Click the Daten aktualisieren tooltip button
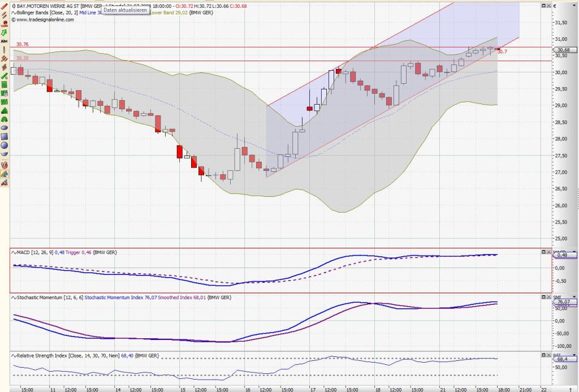 tap(125, 10)
